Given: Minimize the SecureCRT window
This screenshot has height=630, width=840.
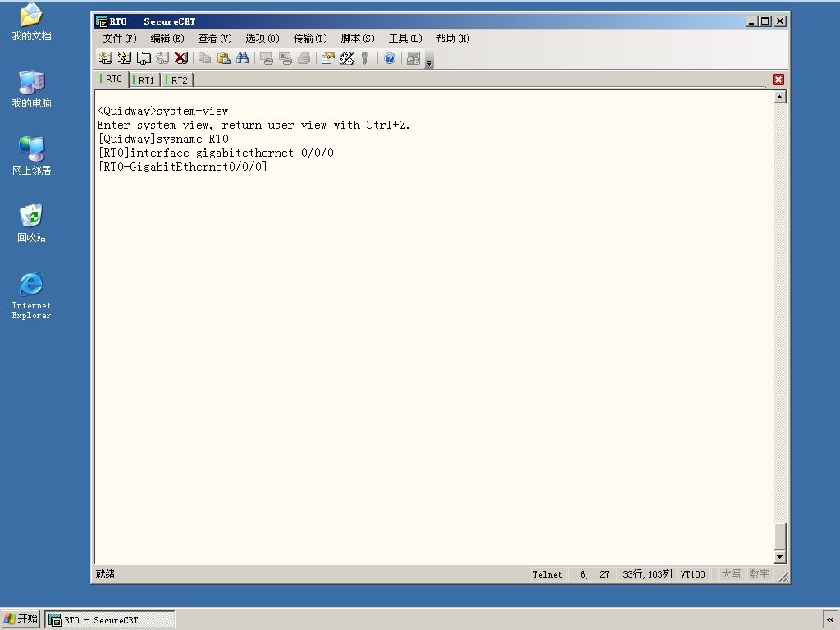Looking at the screenshot, I should click(751, 21).
